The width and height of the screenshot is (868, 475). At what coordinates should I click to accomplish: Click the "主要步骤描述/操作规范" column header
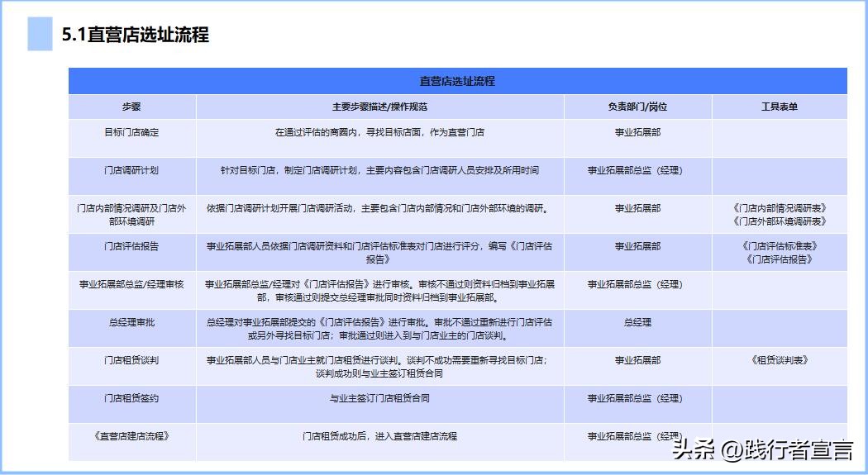coord(379,107)
